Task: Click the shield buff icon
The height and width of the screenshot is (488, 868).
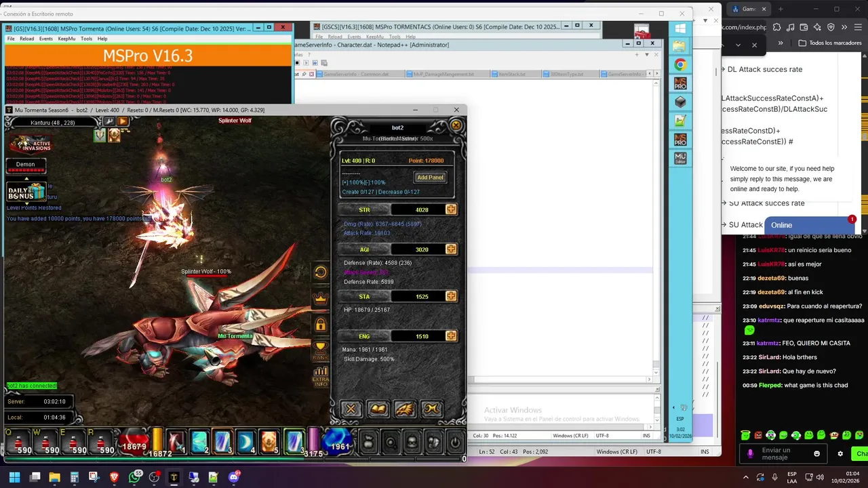Action: click(x=100, y=136)
